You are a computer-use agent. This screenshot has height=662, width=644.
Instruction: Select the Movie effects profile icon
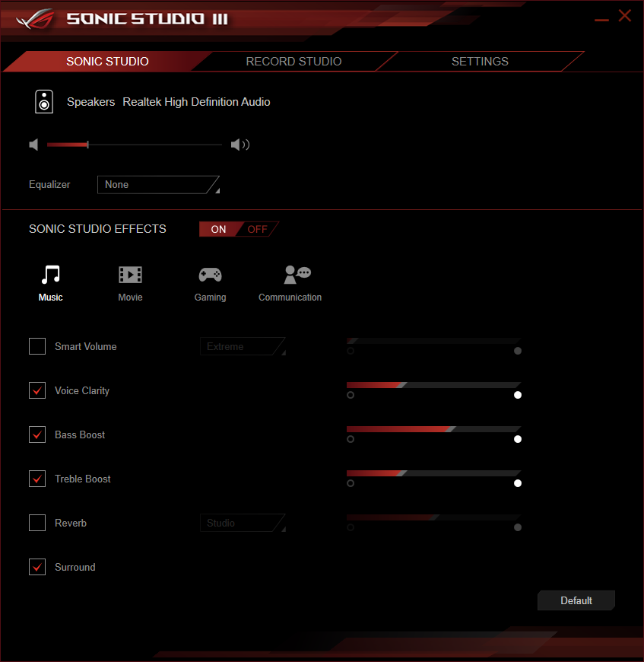[130, 275]
